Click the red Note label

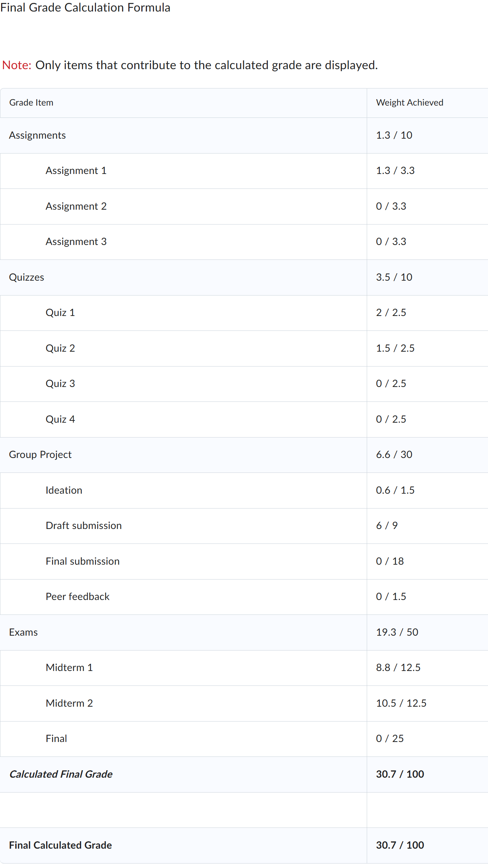(x=17, y=65)
